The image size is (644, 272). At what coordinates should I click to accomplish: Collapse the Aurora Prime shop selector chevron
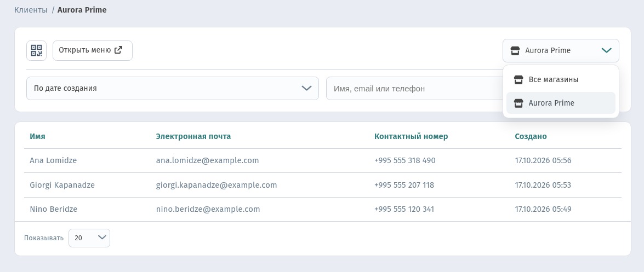click(606, 50)
